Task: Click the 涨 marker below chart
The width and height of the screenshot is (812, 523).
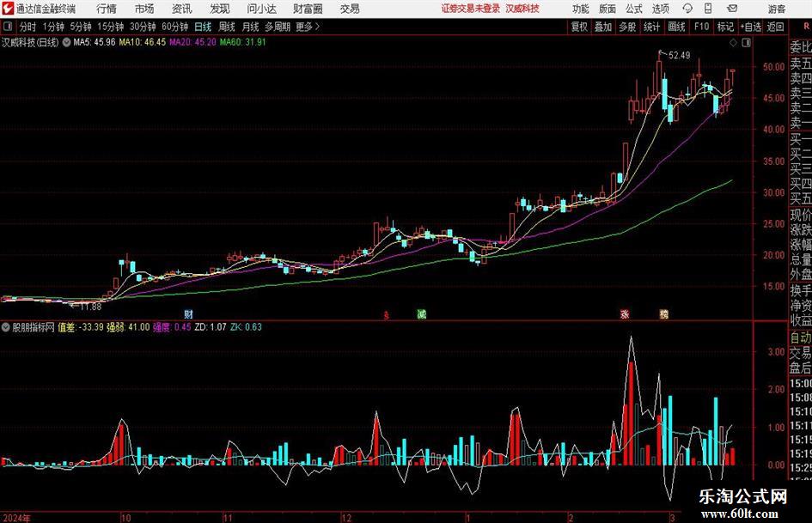Action: point(625,313)
